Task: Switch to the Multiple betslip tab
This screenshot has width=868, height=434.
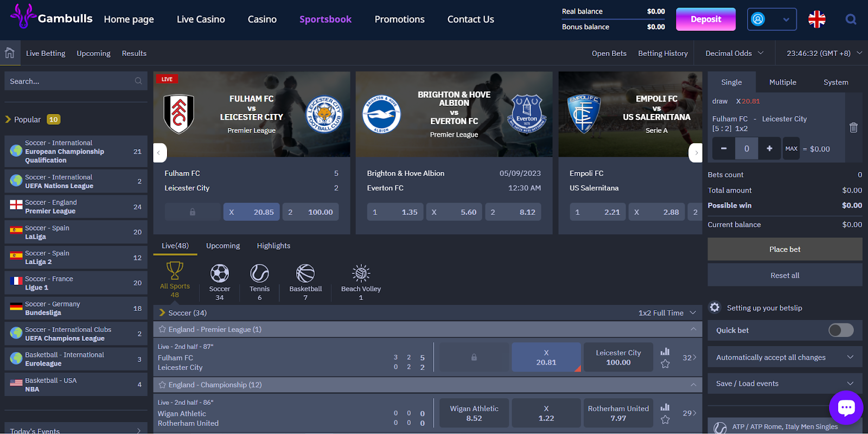Action: (x=783, y=82)
